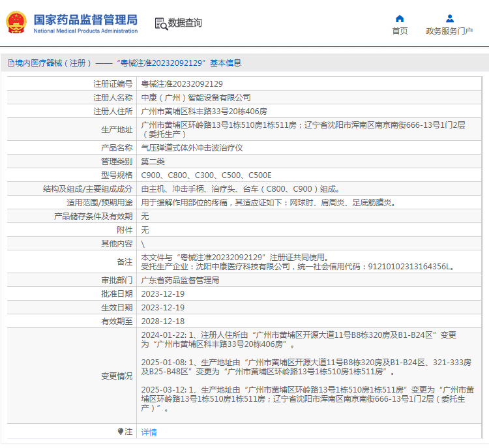The image size is (489, 448).
Task: Select the 2024-01-22 change entry
Action: [x=299, y=340]
